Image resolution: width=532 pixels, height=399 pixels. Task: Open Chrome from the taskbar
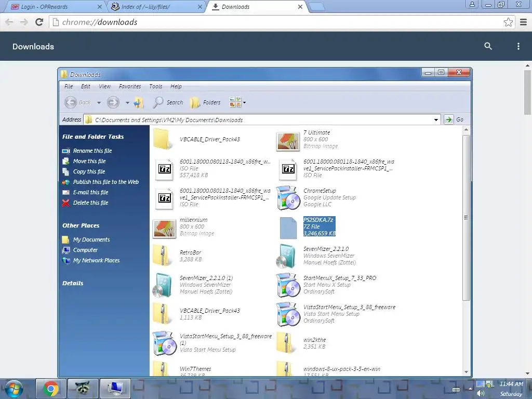tap(50, 389)
